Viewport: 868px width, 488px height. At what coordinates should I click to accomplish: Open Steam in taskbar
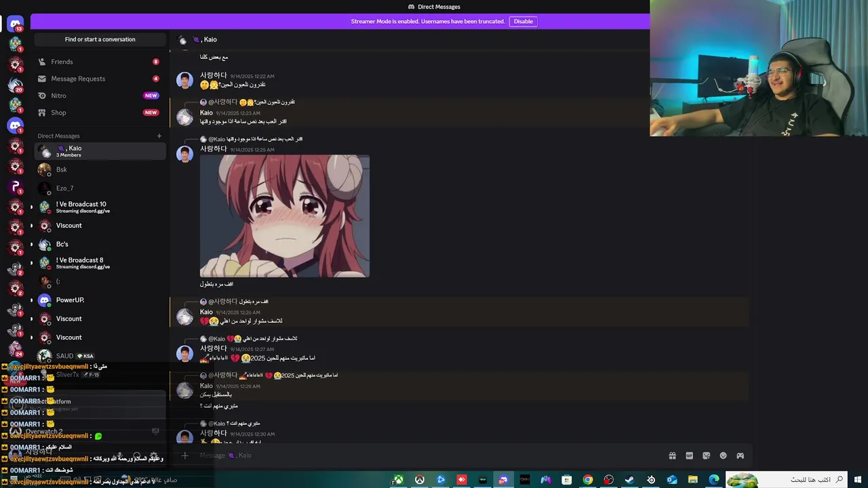[630, 480]
